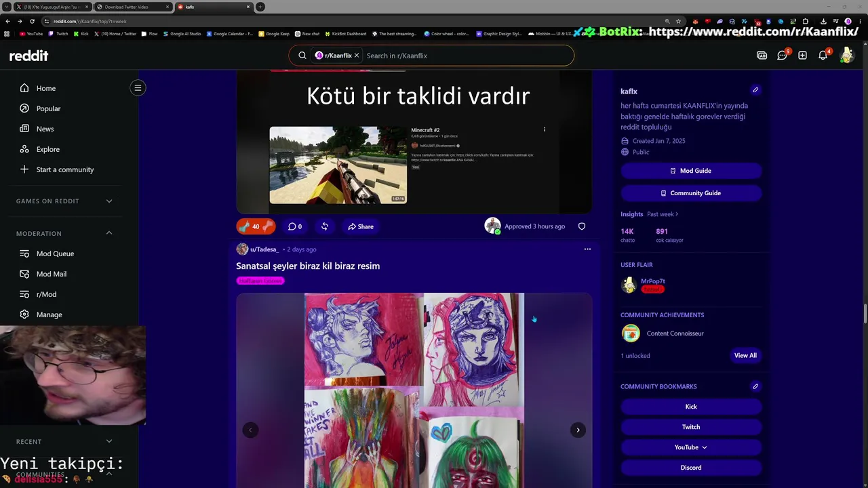Switch to the first X browser tab
This screenshot has width=868, height=488.
point(52,7)
